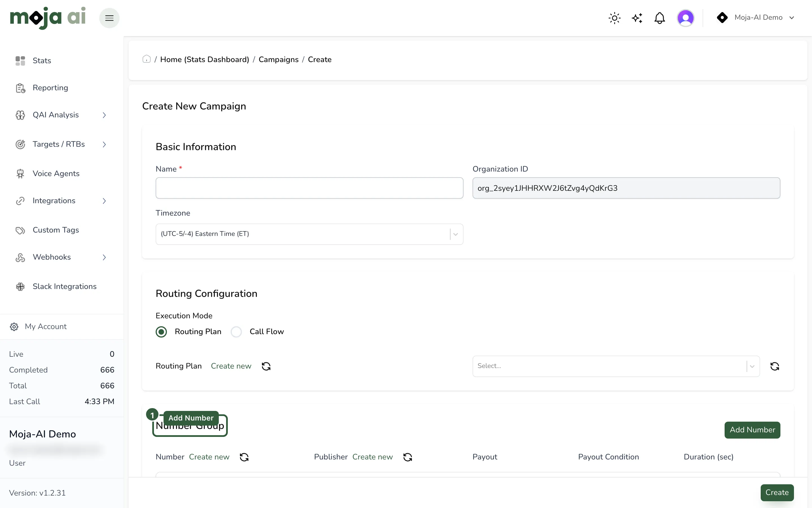The height and width of the screenshot is (508, 812).
Task: Click the Organization ID field
Action: (x=626, y=188)
